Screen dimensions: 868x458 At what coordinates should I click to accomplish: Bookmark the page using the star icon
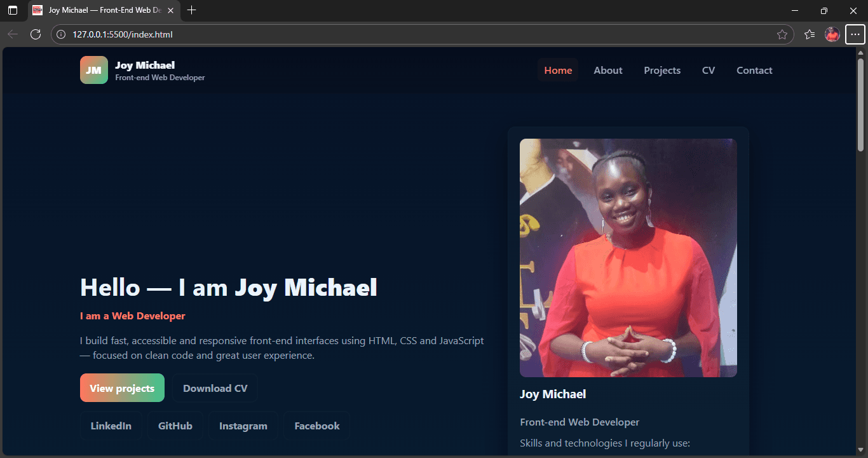[x=783, y=34]
